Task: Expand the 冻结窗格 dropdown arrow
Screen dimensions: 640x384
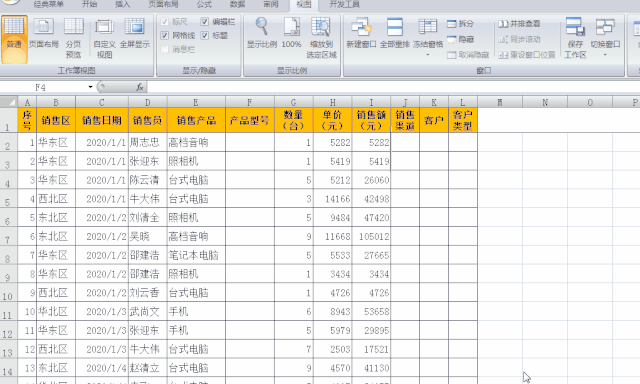Action: point(428,55)
